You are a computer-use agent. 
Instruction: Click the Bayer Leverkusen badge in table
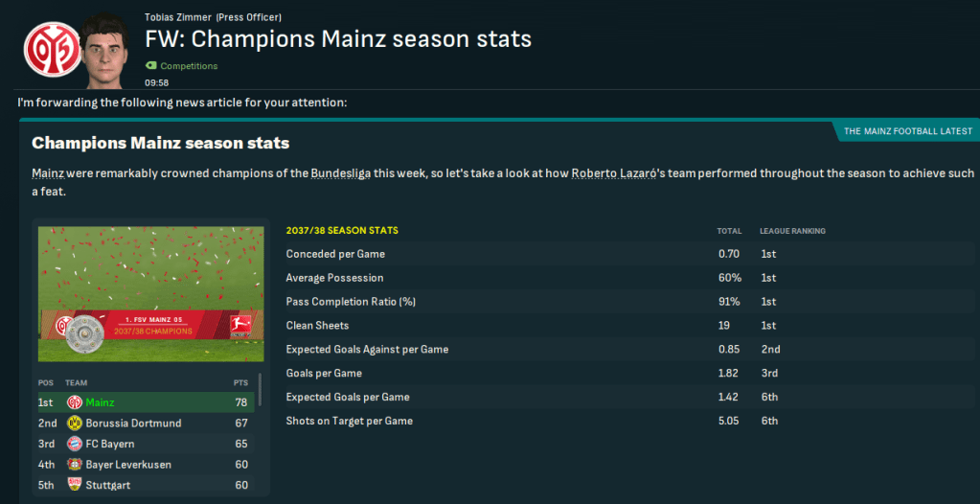tap(73, 465)
